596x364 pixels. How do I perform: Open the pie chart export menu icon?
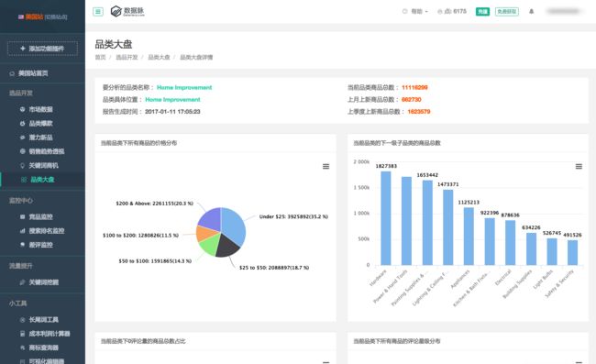click(x=326, y=167)
